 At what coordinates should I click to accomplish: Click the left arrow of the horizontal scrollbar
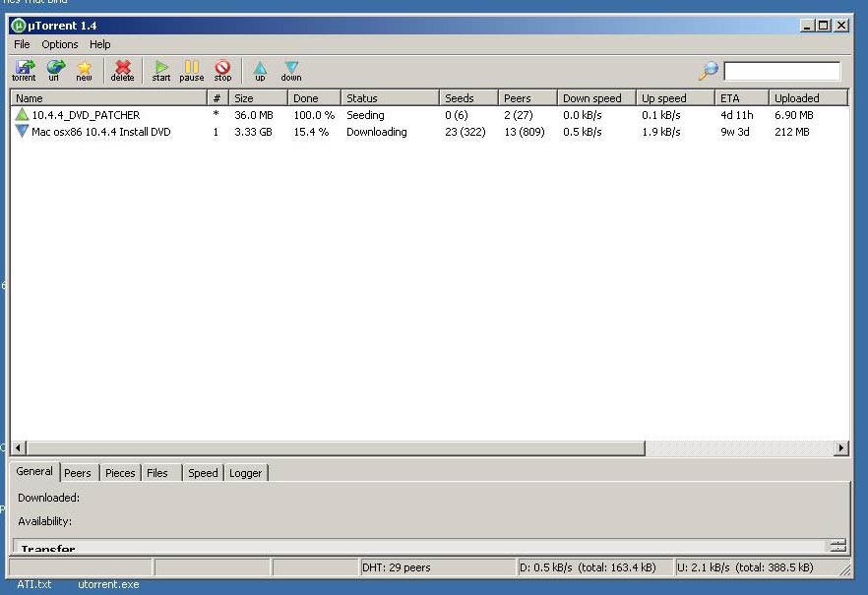[19, 447]
